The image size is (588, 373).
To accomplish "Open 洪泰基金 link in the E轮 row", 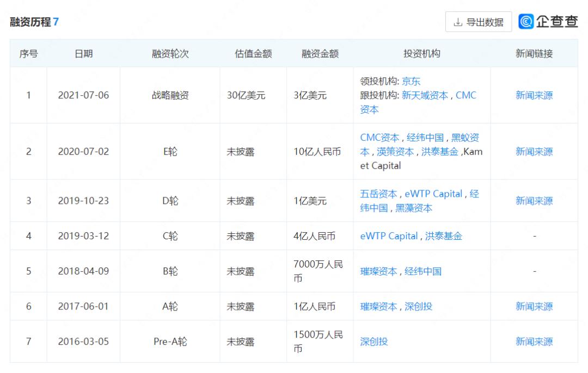I will 440,152.
